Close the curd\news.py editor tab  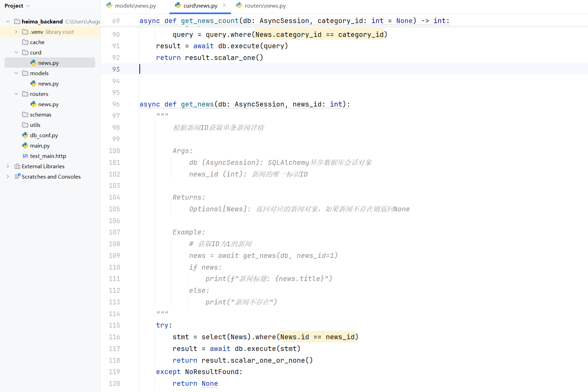click(x=224, y=6)
